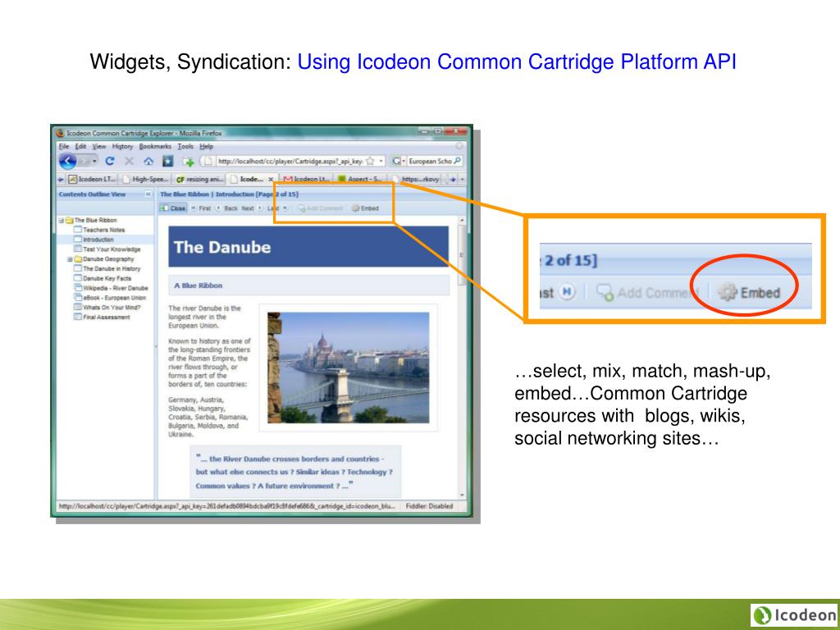Viewport: 840px width, 630px height.
Task: Open the File menu
Action: coord(64,146)
